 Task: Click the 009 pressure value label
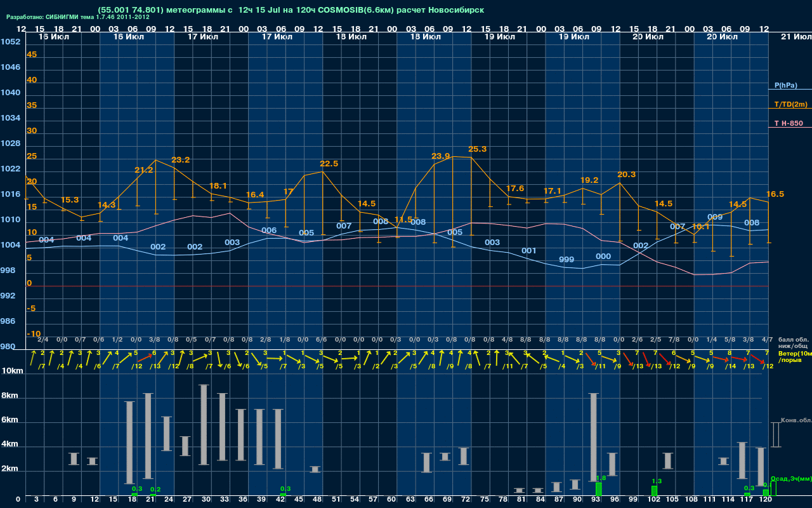point(715,217)
